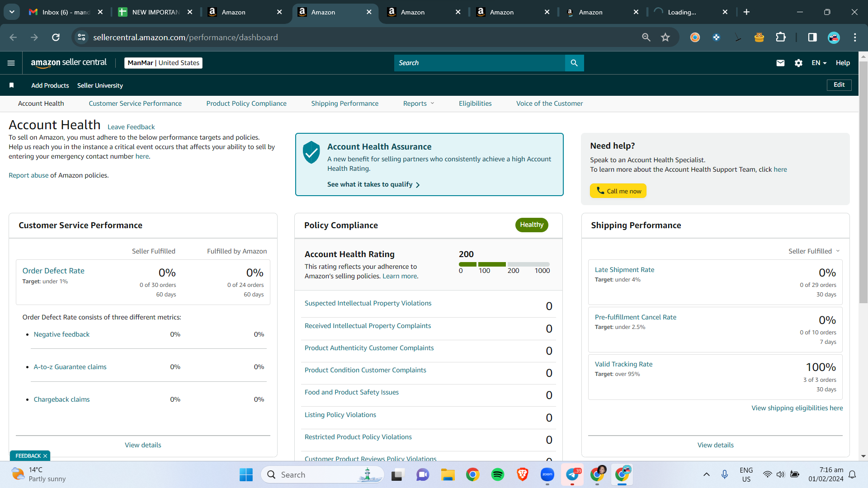
Task: Click the Seller Central search field
Action: [x=479, y=63]
